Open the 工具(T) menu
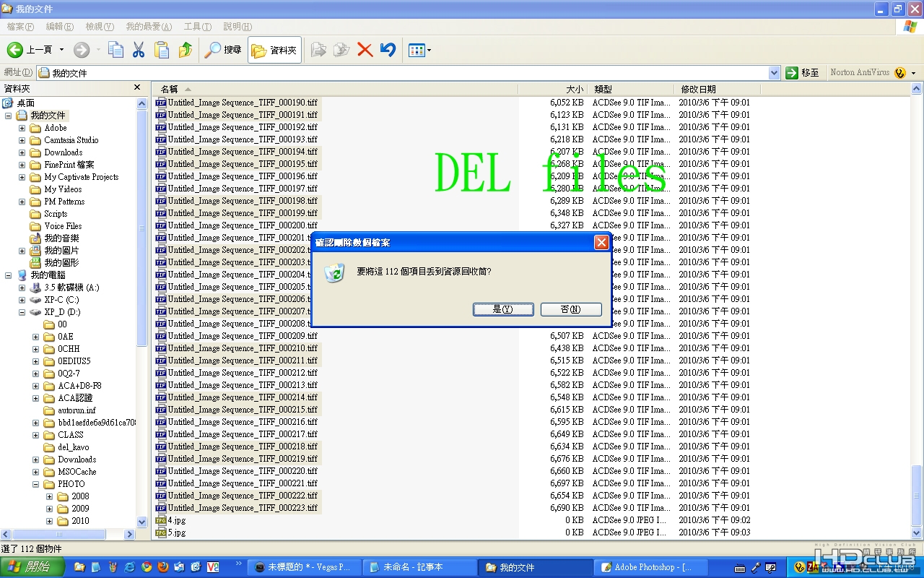This screenshot has height=578, width=924. pyautogui.click(x=197, y=27)
